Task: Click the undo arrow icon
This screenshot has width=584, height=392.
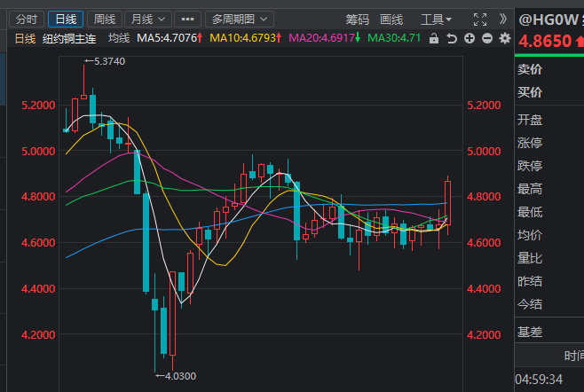Action: (x=451, y=38)
